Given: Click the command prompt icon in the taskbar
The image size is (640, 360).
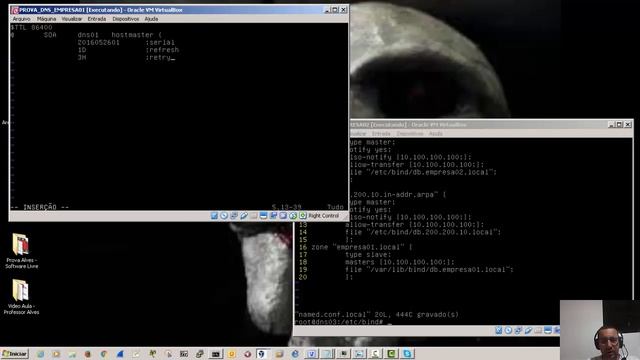Looking at the screenshot, I should 216,354.
